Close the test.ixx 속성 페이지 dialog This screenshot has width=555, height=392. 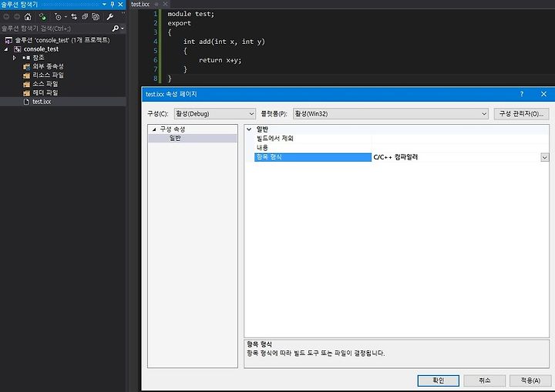(543, 94)
